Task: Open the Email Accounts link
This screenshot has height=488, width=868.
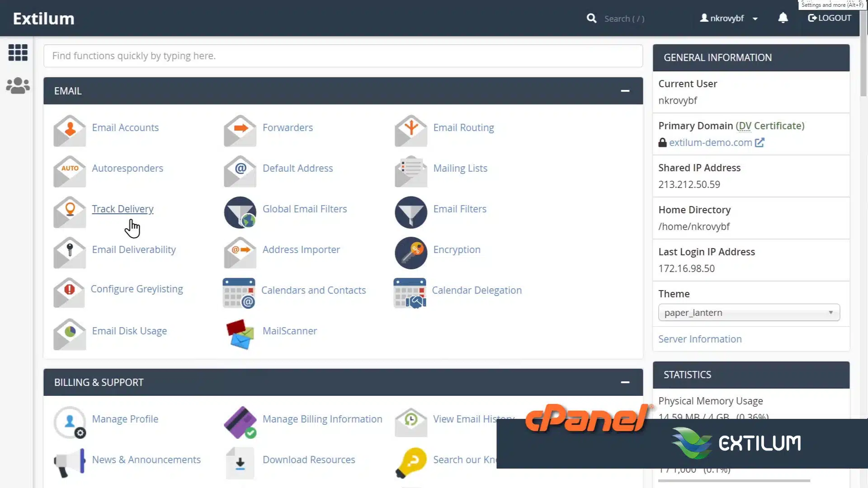Action: [x=125, y=127]
